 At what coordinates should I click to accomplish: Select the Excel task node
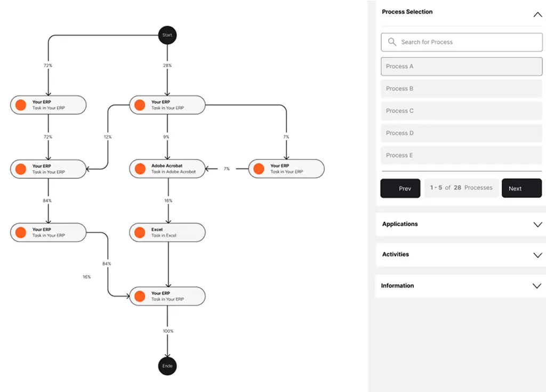click(x=167, y=233)
